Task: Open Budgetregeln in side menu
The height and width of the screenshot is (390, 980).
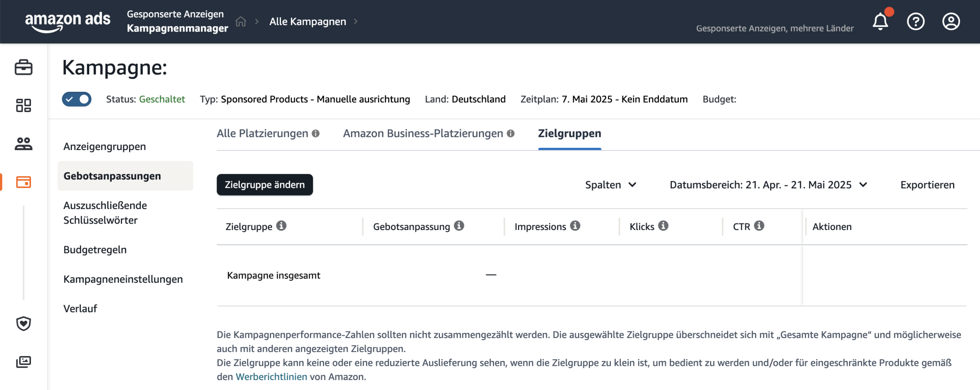Action: [x=95, y=250]
